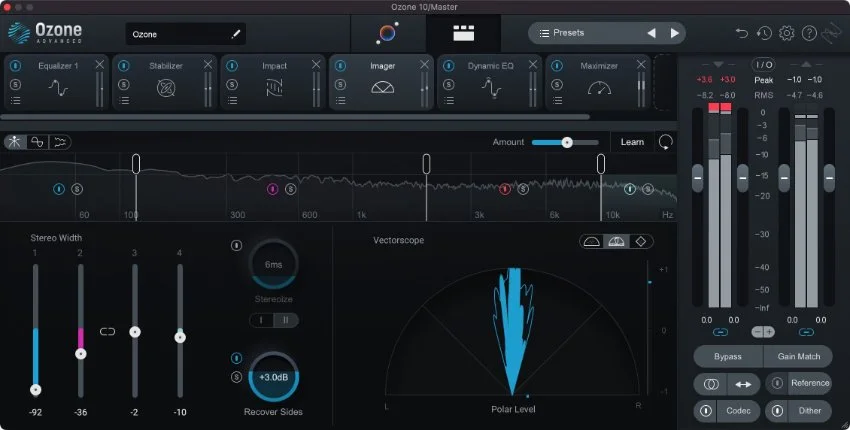This screenshot has height=430, width=850.
Task: Toggle band 2 magenta power button
Action: point(273,189)
